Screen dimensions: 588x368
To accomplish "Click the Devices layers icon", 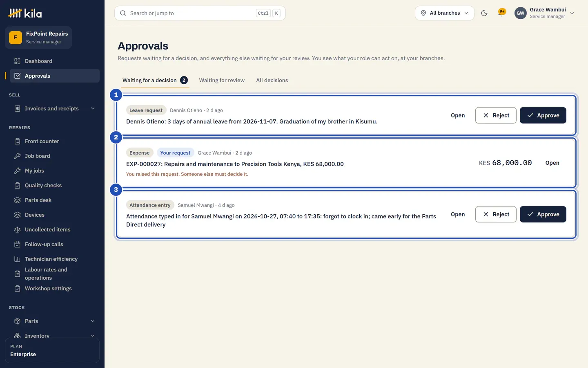I will pos(17,215).
